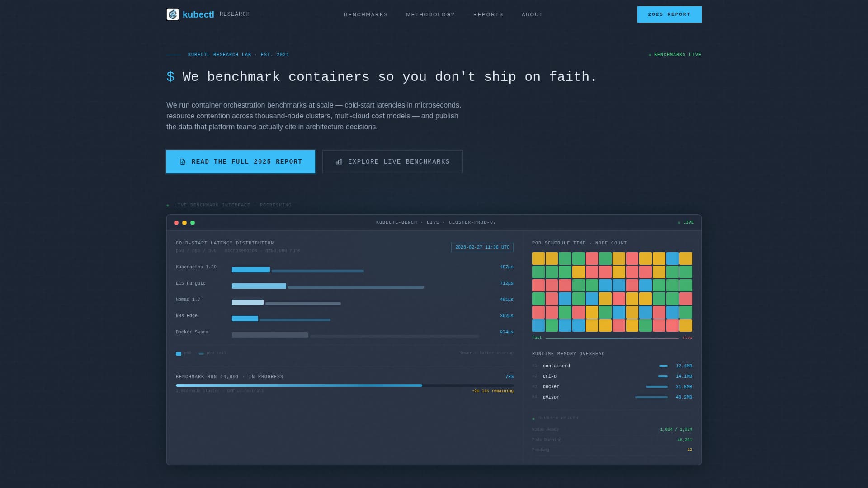Click KUBECTL-BENCH · LIVE · CLUSTER-PROD-07 title
Screen dimensions: 868x488
436,222
